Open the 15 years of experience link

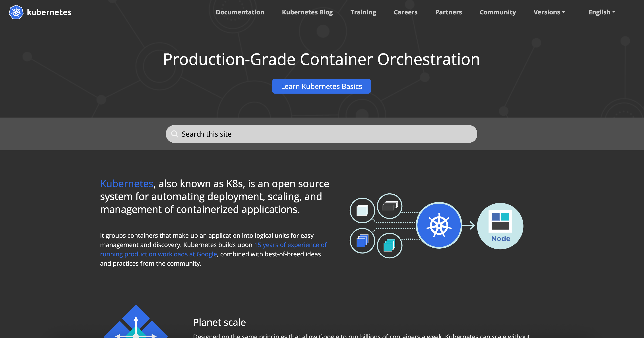[x=290, y=245]
